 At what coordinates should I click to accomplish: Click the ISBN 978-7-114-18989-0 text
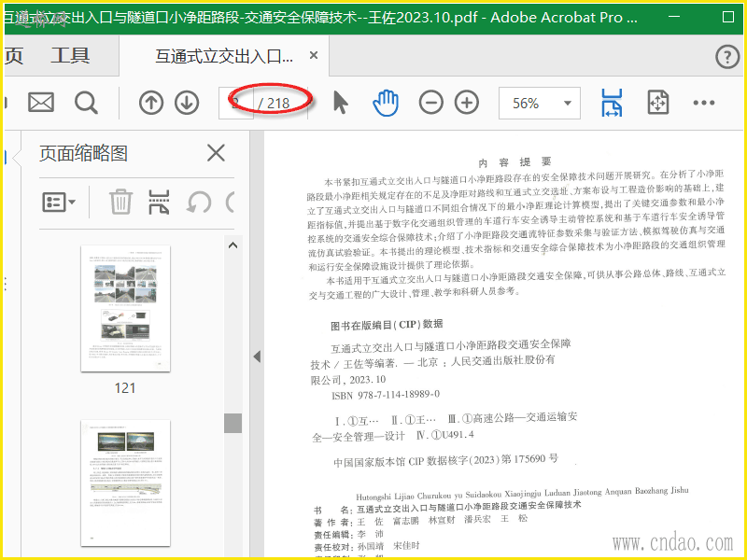386,395
